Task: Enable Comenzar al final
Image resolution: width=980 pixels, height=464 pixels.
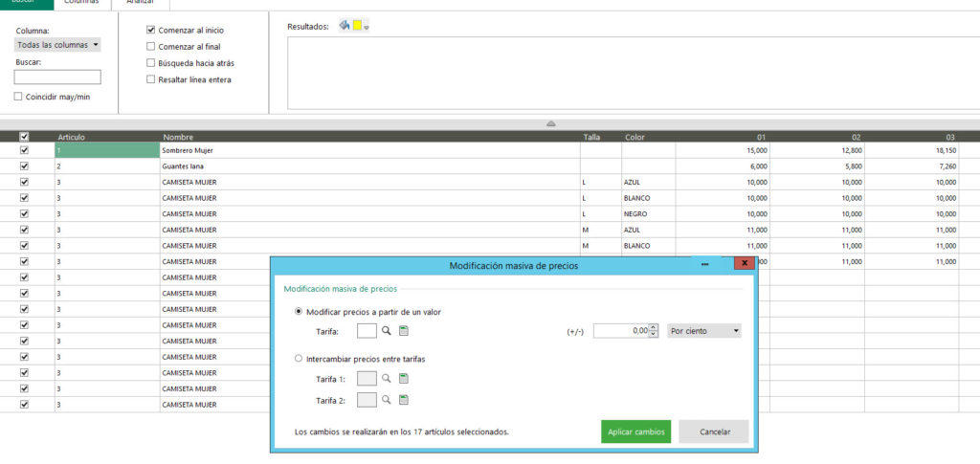Action: point(150,46)
